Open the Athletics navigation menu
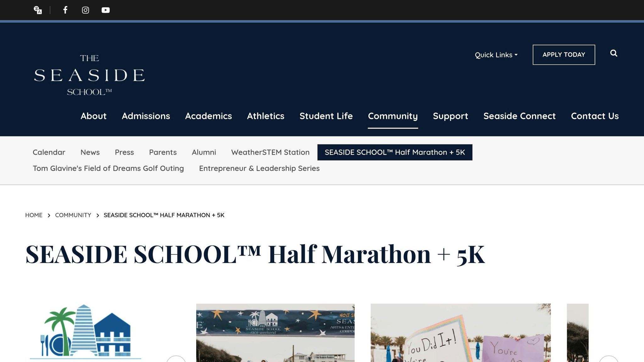The height and width of the screenshot is (362, 644). coord(265,116)
